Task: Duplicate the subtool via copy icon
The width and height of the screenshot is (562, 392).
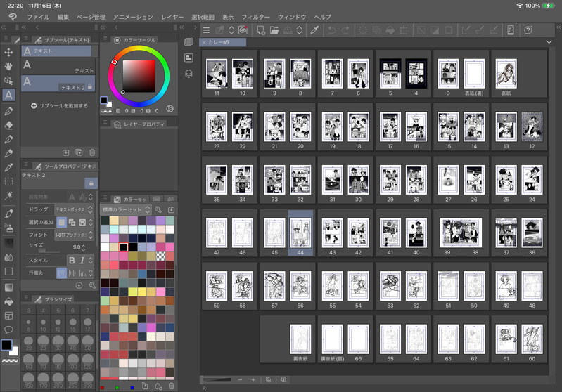Action: pos(79,152)
